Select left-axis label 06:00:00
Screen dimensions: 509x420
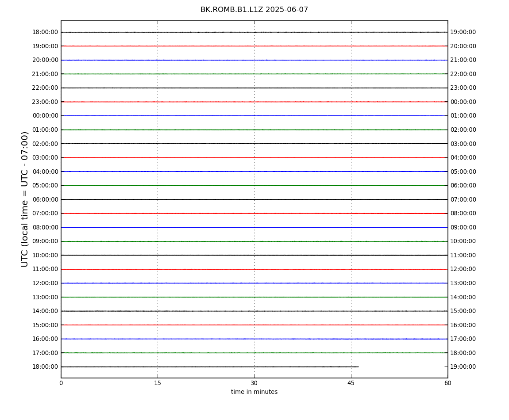click(x=45, y=199)
